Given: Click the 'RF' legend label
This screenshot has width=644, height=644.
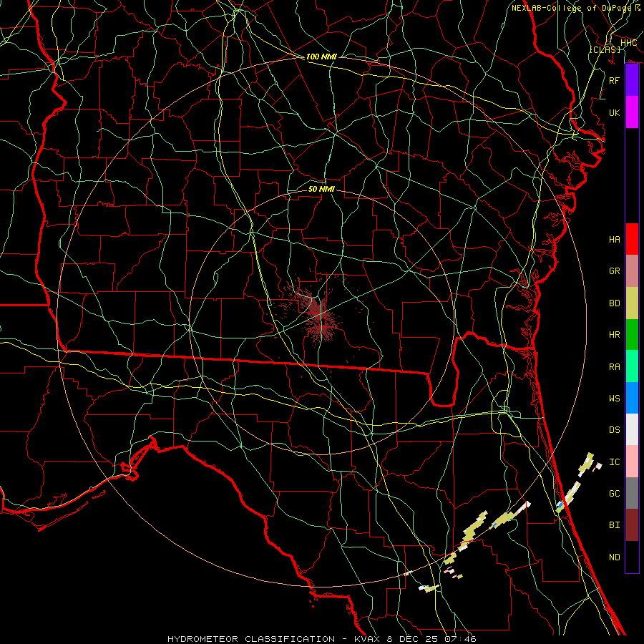Looking at the screenshot, I should [615, 80].
